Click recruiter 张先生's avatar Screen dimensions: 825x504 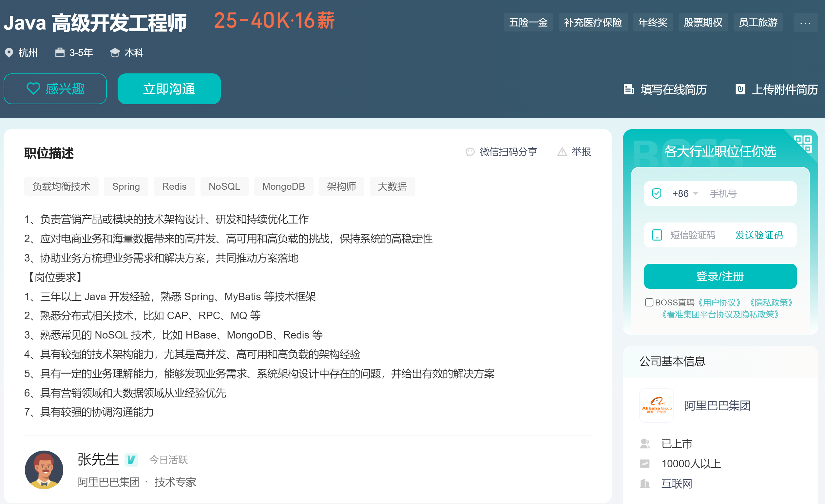point(44,470)
